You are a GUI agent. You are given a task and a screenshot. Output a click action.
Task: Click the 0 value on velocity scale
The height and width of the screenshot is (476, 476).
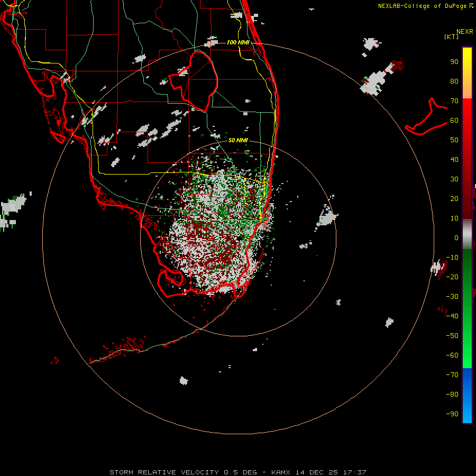pyautogui.click(x=456, y=237)
